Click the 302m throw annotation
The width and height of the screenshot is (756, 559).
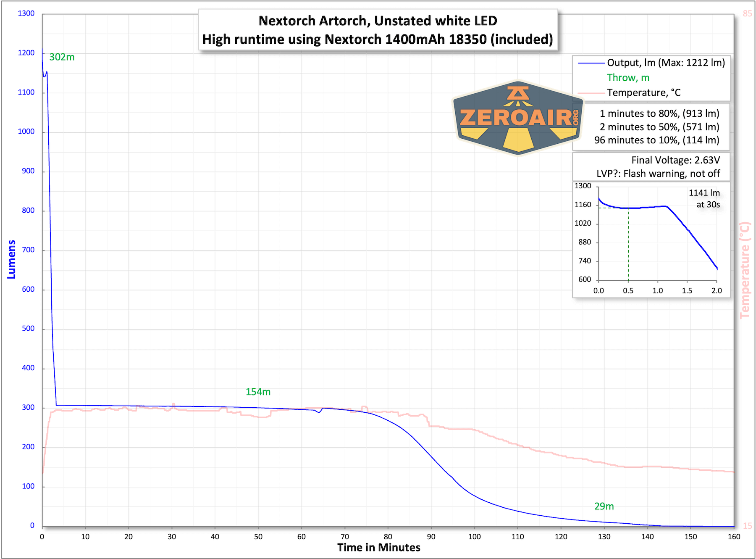(x=62, y=57)
